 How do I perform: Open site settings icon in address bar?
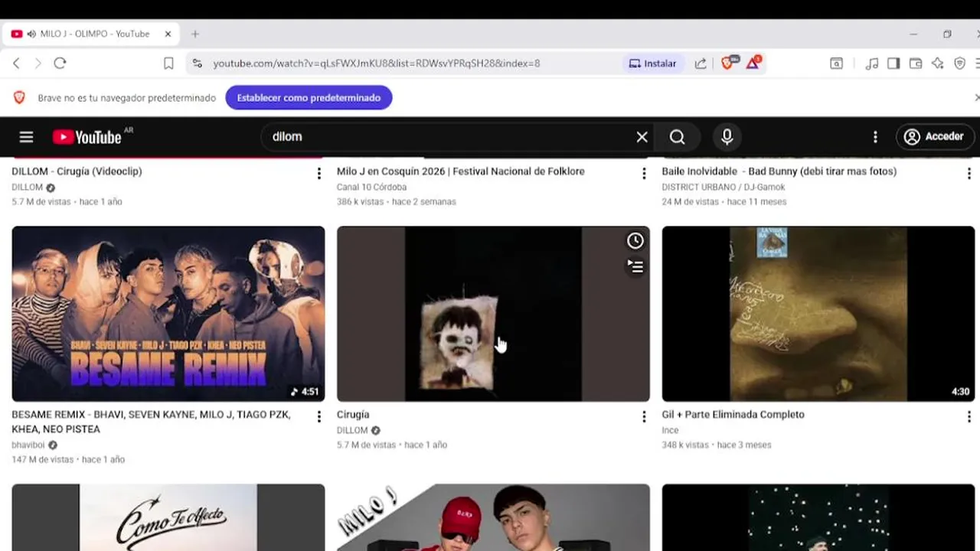click(198, 64)
